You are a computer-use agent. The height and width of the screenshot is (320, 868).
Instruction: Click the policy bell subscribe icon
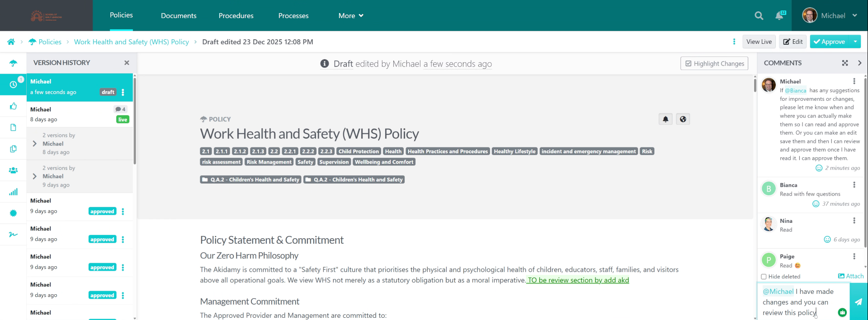(665, 119)
